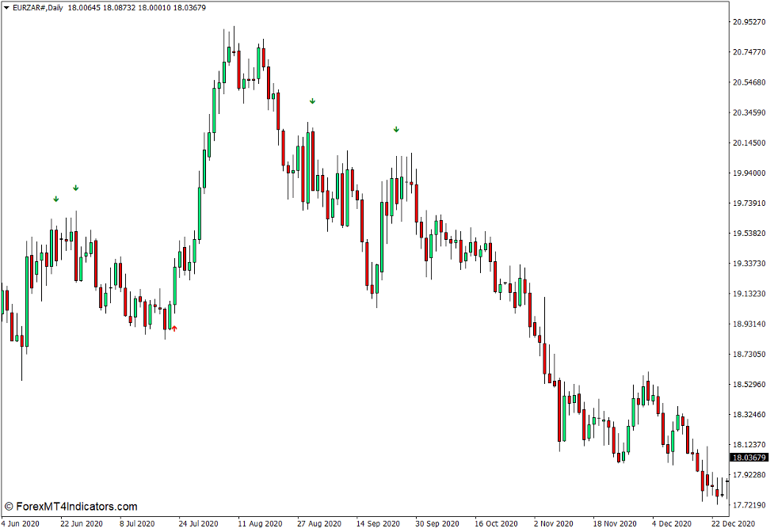Click the highlighted current price tag 18.03679
Image resolution: width=774 pixels, height=532 pixels.
748,456
